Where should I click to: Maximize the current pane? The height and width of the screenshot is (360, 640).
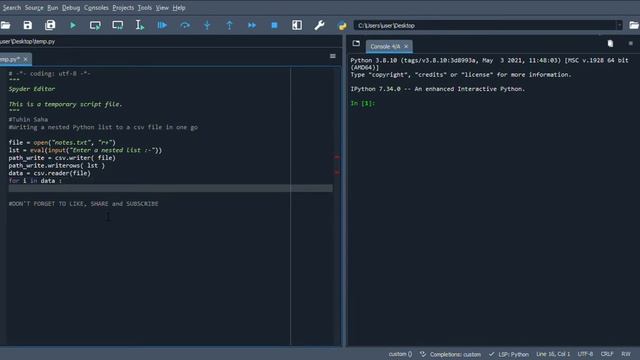[x=297, y=25]
